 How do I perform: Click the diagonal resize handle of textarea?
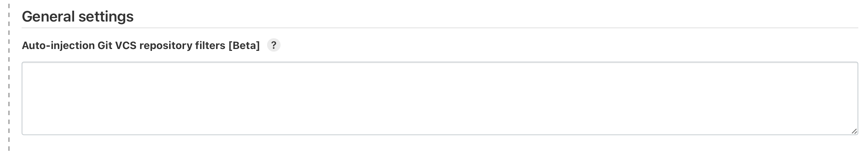click(854, 131)
